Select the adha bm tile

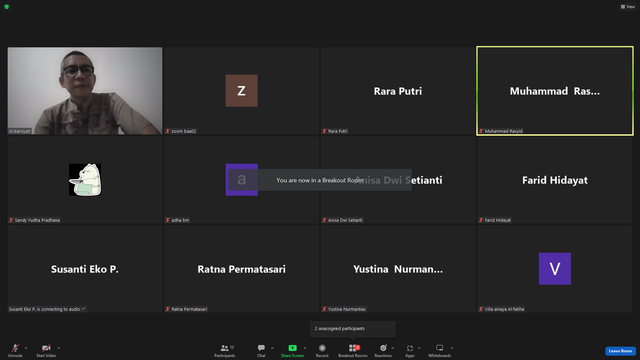click(242, 180)
